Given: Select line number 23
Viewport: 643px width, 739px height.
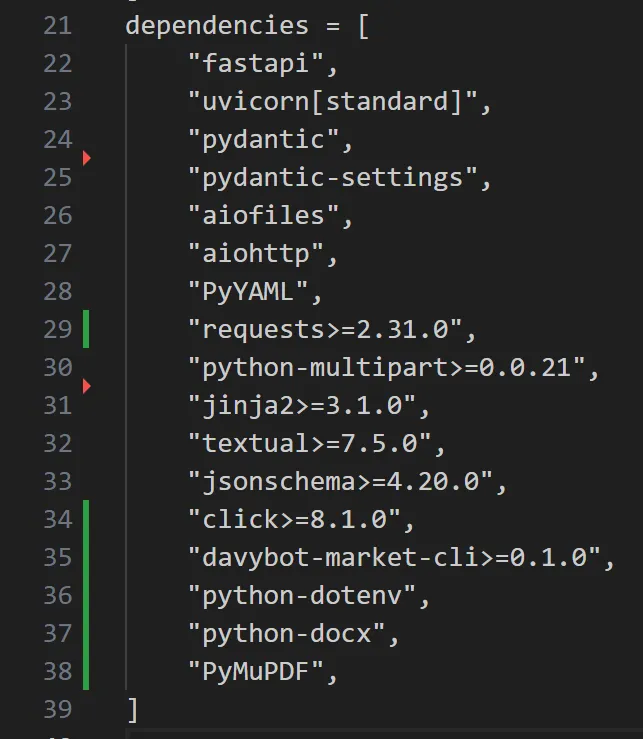Looking at the screenshot, I should 58,101.
